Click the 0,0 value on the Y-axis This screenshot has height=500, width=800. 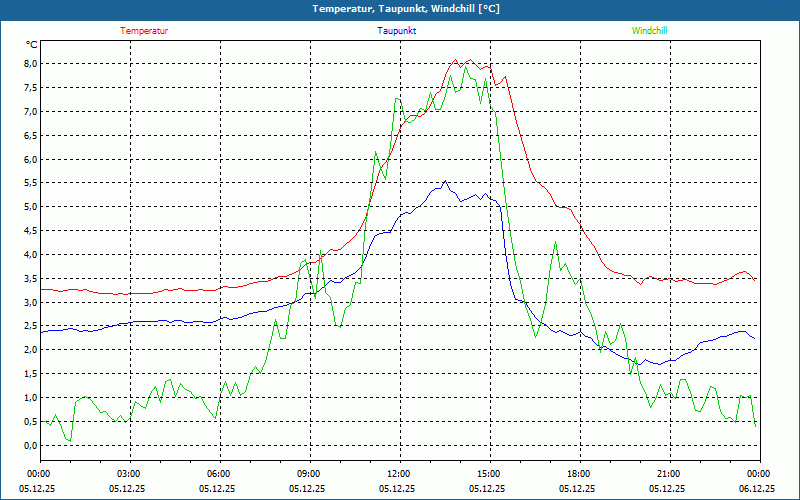pos(30,445)
